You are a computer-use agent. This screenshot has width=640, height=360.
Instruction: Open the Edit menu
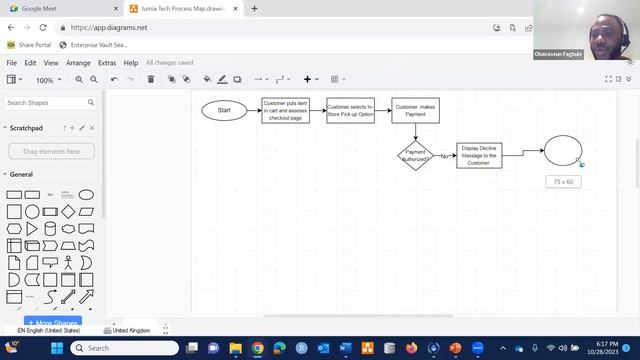(x=30, y=63)
